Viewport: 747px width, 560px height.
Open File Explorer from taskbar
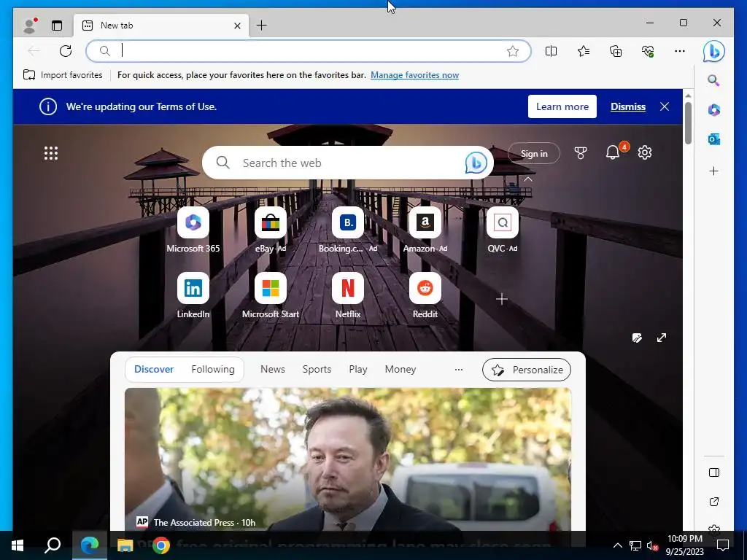tap(125, 545)
